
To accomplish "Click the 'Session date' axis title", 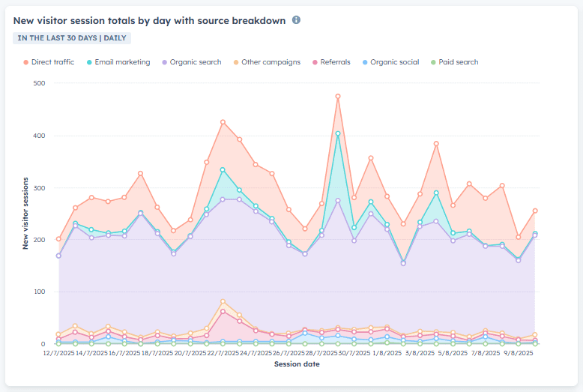I will [x=296, y=364].
